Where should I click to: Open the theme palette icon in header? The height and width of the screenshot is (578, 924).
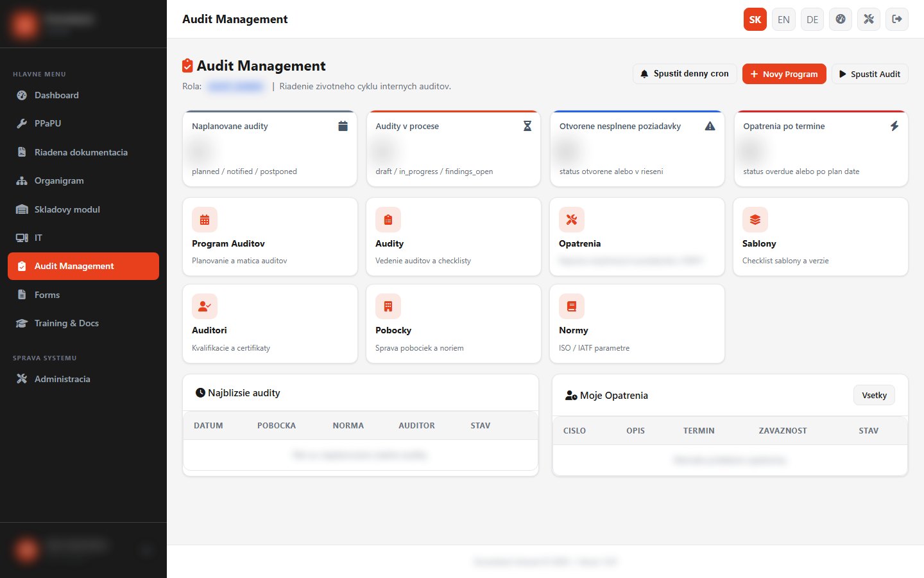point(841,19)
